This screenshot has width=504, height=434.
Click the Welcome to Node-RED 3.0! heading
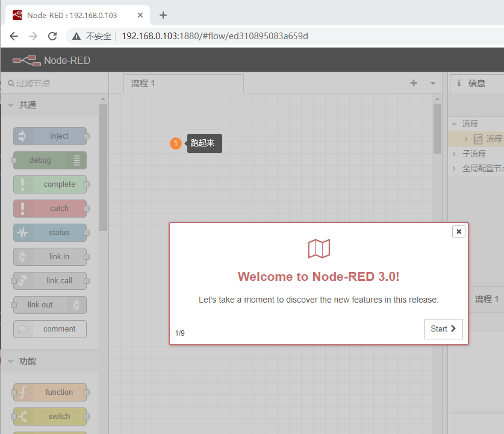(319, 277)
